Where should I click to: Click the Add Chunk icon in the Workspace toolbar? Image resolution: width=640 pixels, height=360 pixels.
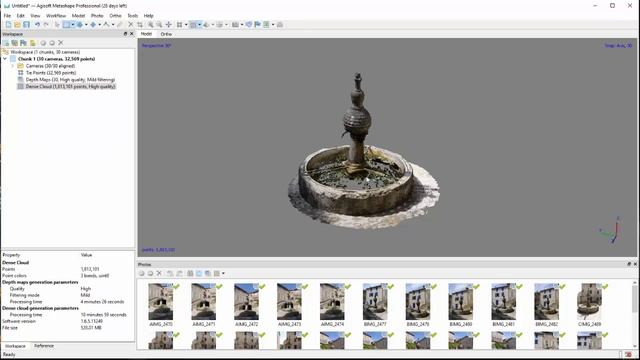point(6,43)
